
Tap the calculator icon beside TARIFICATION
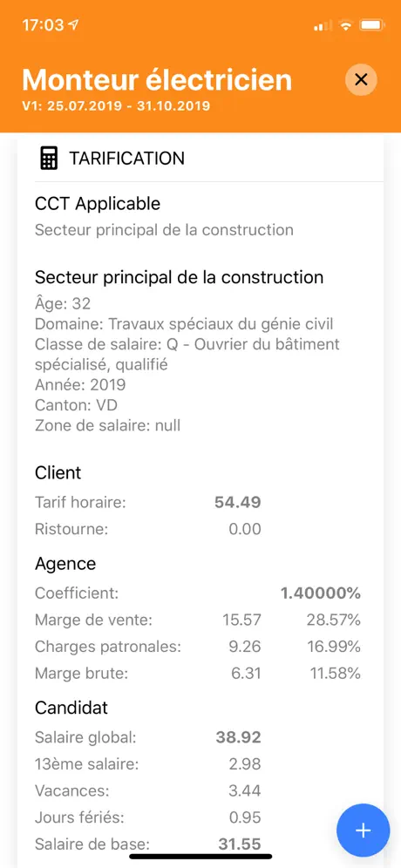tap(49, 158)
